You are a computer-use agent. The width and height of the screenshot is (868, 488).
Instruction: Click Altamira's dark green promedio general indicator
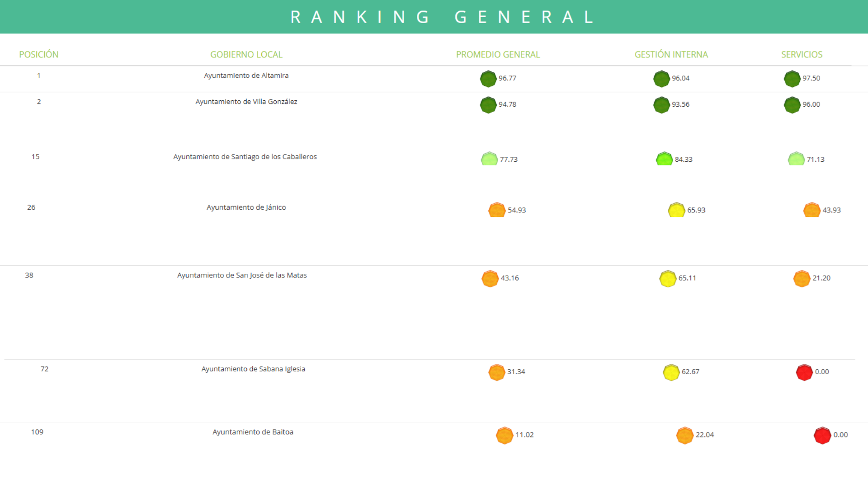click(x=488, y=79)
